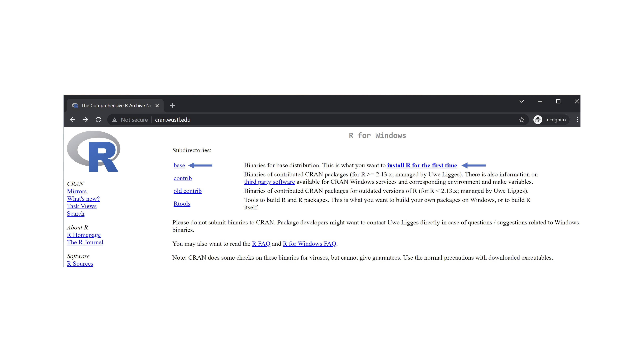The width and height of the screenshot is (644, 362).
Task: Open the base subdirectory link
Action: click(x=179, y=165)
